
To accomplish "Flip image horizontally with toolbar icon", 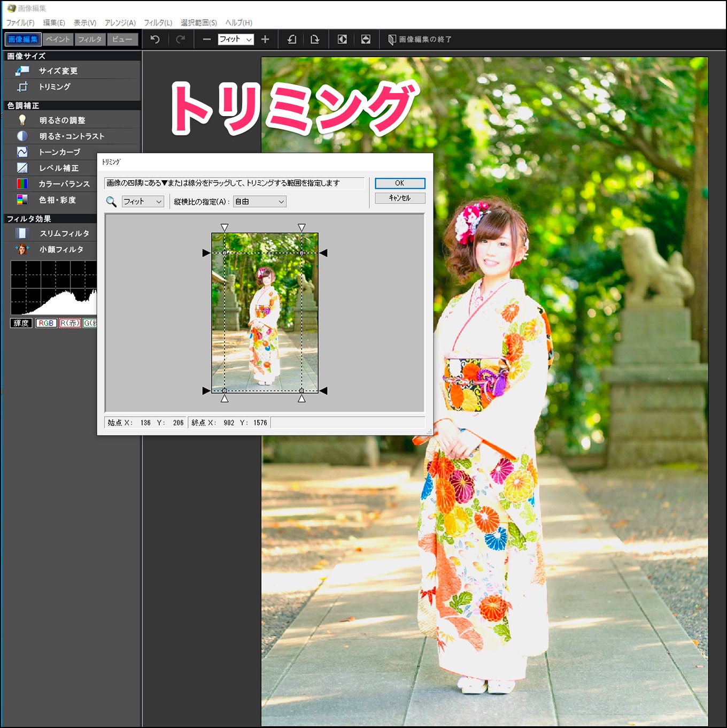I will (342, 39).
